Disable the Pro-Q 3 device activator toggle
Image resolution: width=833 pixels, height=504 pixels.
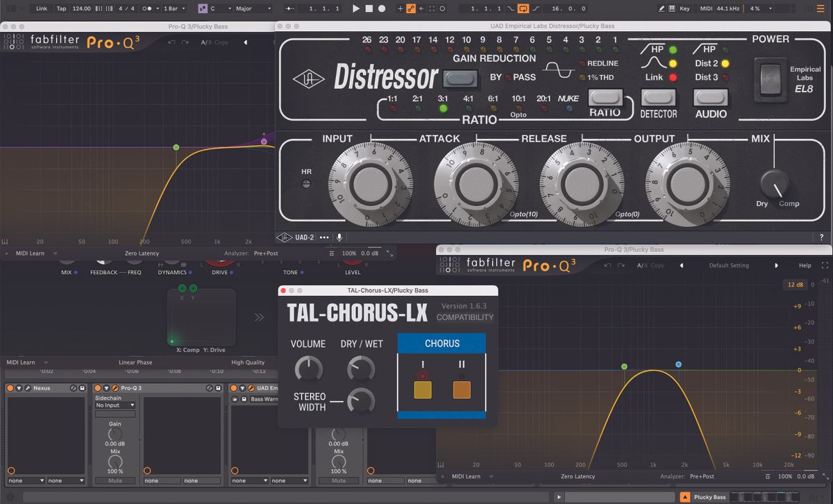point(97,387)
